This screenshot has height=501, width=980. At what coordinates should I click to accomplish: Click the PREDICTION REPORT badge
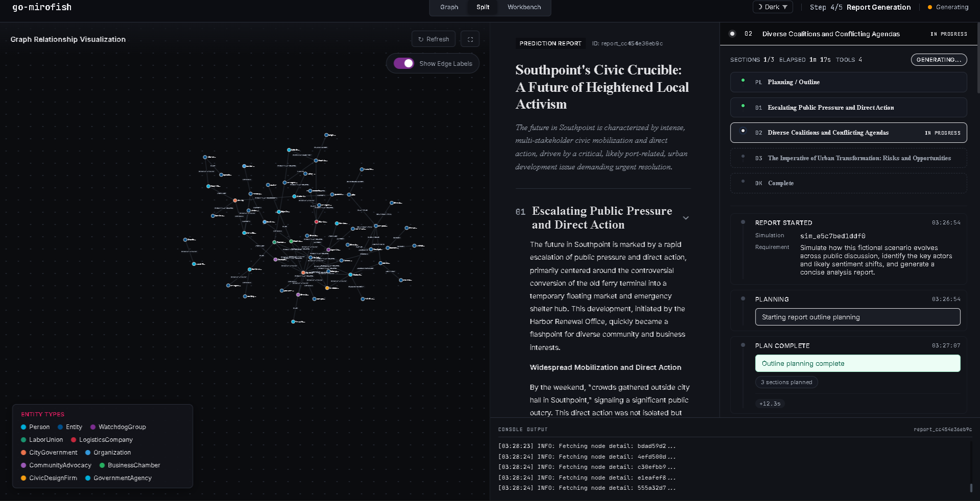pyautogui.click(x=551, y=43)
